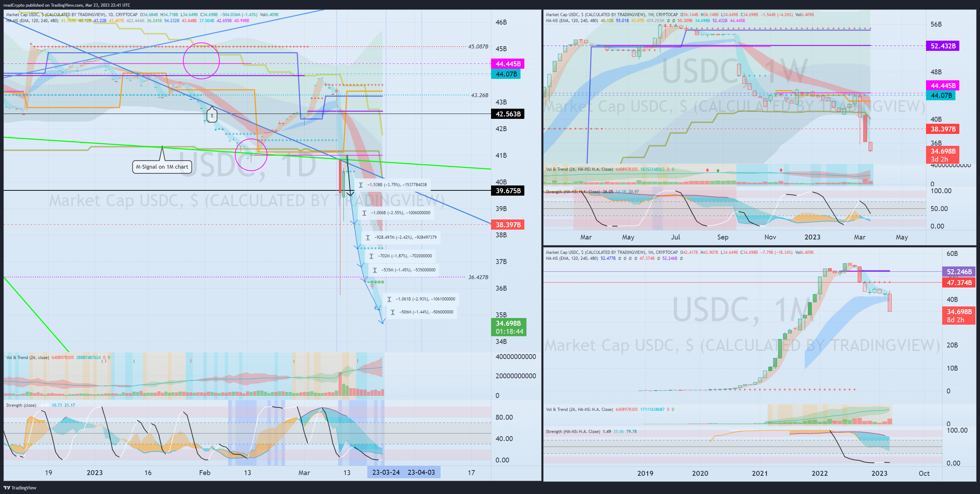Click the 2023 label on the 1D time axis

(x=95, y=472)
